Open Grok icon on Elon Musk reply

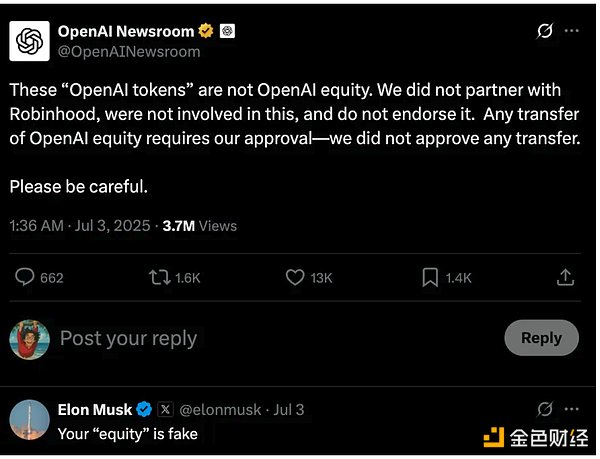(545, 409)
